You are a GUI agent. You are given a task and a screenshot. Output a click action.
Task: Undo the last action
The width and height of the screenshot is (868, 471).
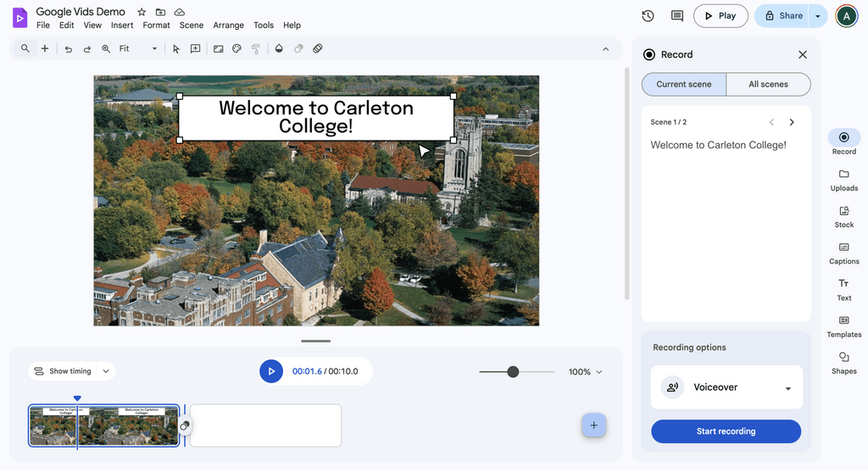(x=68, y=48)
